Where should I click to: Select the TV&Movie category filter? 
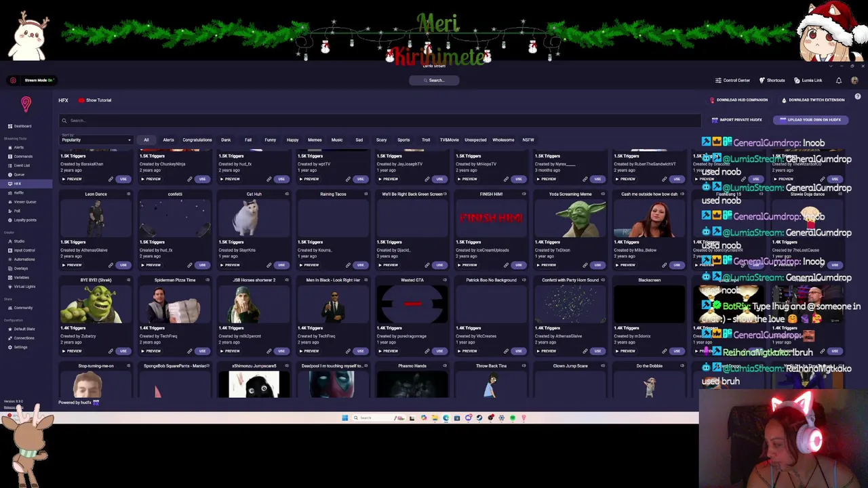coord(449,140)
